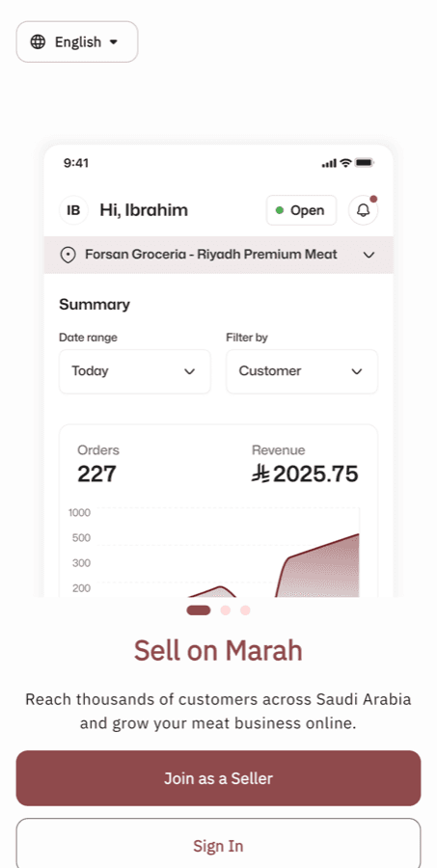Click the Saudi riyal currency symbol

point(260,475)
